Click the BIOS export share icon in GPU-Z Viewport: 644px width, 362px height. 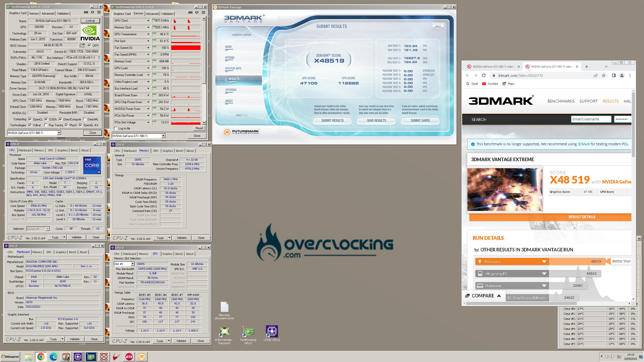coord(83,45)
